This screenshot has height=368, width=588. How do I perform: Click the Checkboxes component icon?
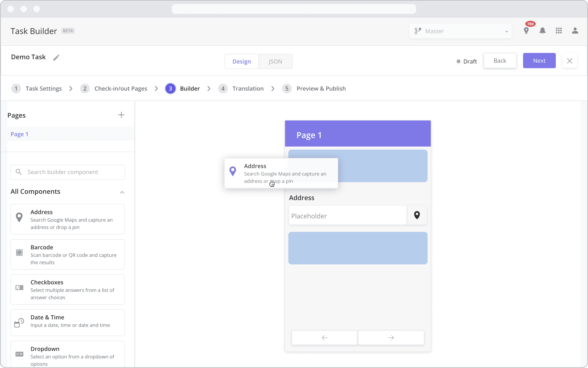point(19,288)
